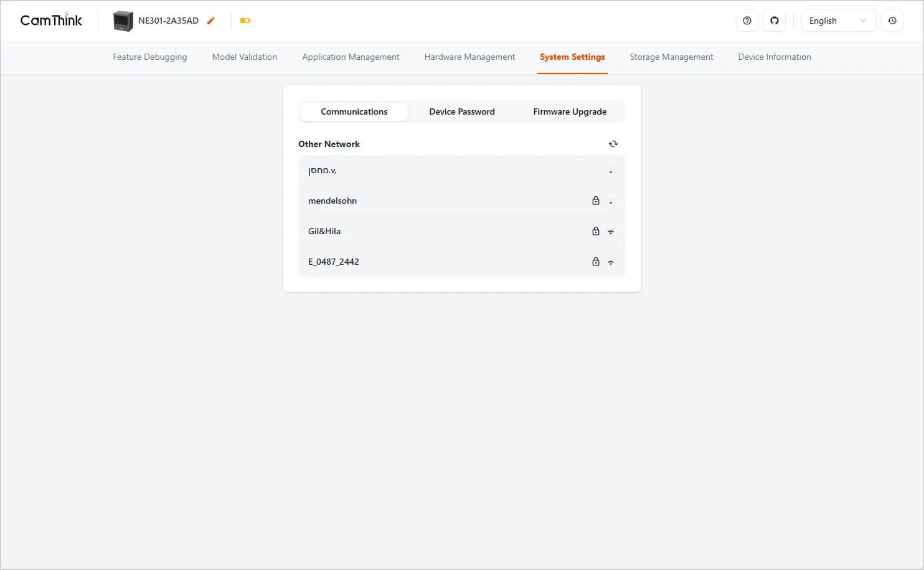924x570 pixels.
Task: Click Wi-Fi signal icon on first network
Action: [x=611, y=171]
